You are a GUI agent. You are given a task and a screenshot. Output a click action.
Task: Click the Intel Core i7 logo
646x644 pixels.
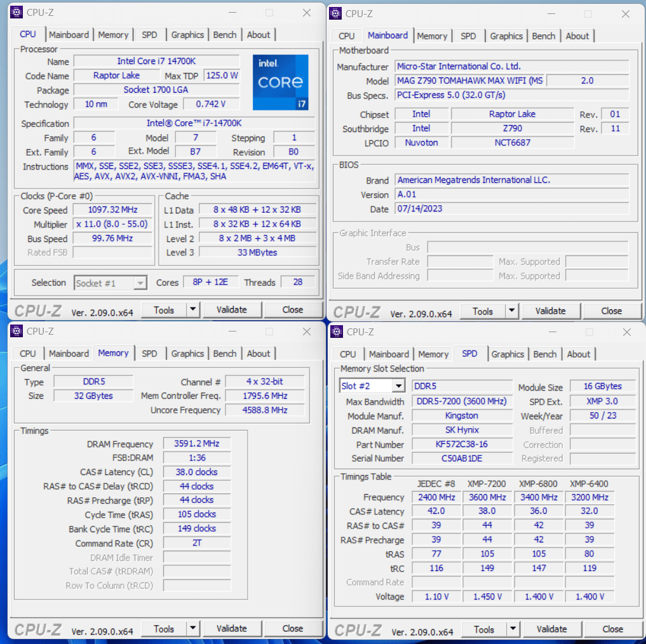[280, 82]
